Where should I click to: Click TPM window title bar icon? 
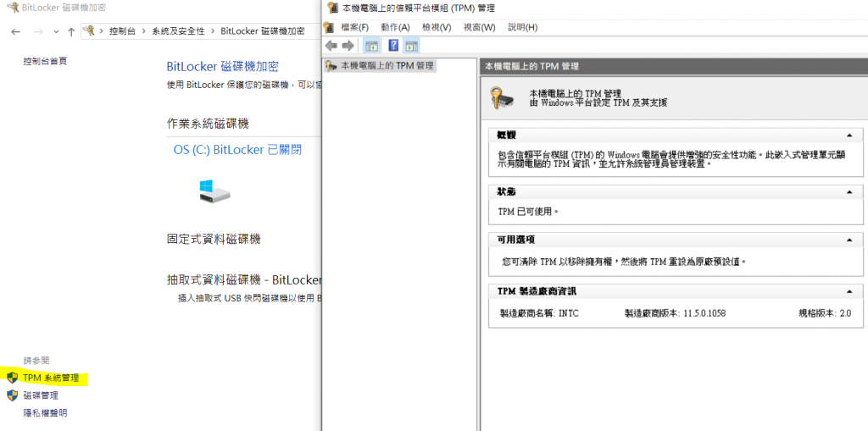332,8
